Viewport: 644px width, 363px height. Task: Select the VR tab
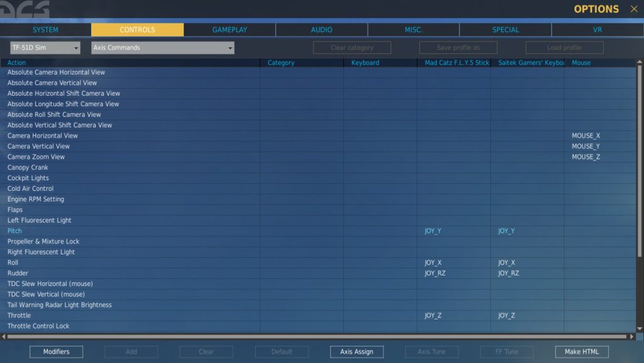pyautogui.click(x=597, y=30)
